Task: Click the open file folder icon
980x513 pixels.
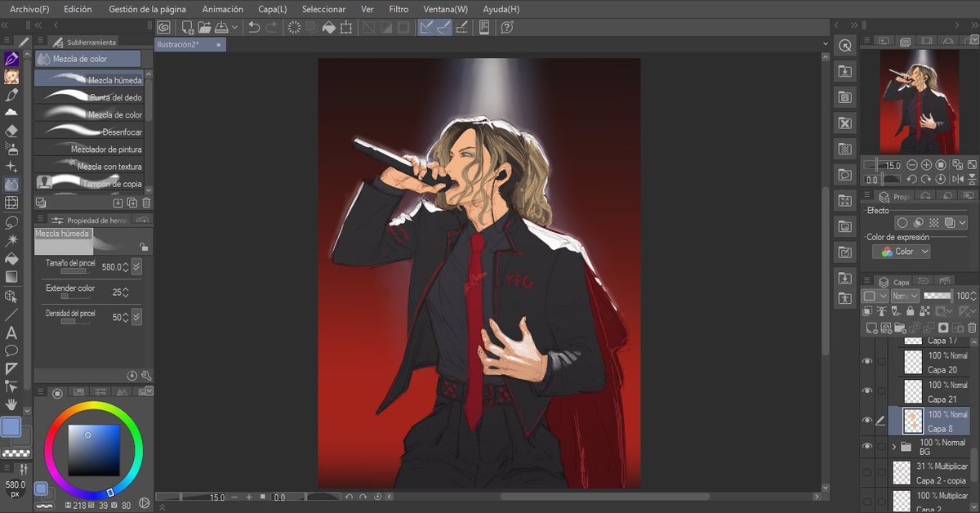Action: point(204,27)
